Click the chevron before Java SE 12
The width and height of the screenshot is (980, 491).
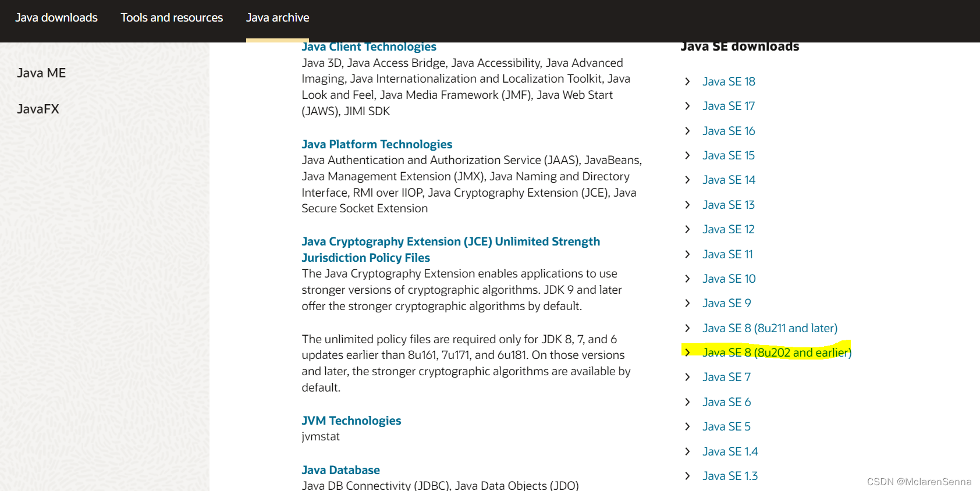pyautogui.click(x=687, y=229)
